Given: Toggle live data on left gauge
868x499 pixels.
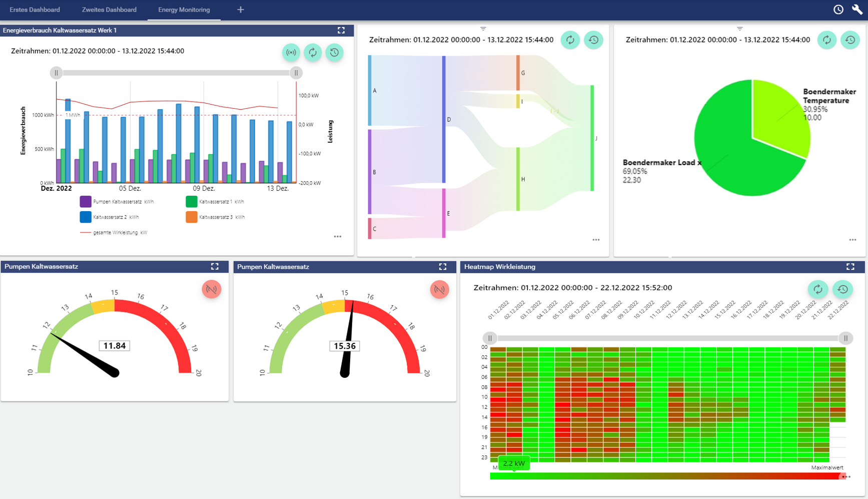Looking at the screenshot, I should (x=212, y=289).
